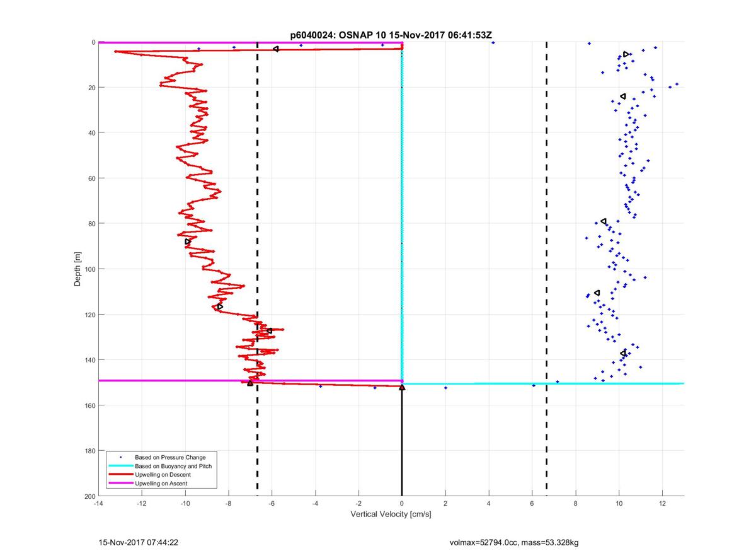Click filled triangle at zero velocity near 152 m
Image resolution: width=756 pixels, height=558 pixels.
[x=402, y=388]
